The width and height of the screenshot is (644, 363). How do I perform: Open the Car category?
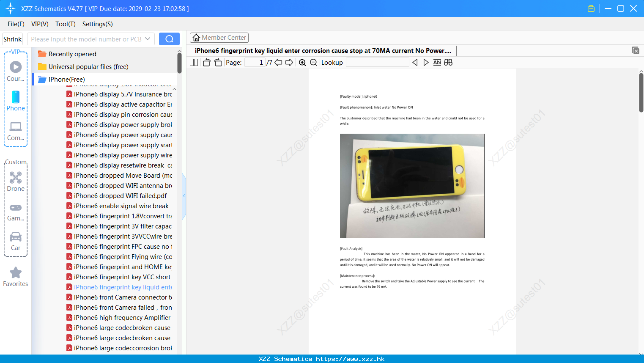[16, 241]
